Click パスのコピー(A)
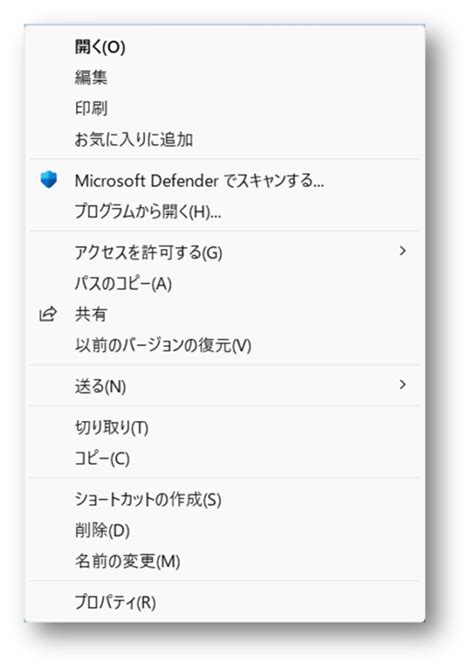The width and height of the screenshot is (474, 671). coord(225,283)
